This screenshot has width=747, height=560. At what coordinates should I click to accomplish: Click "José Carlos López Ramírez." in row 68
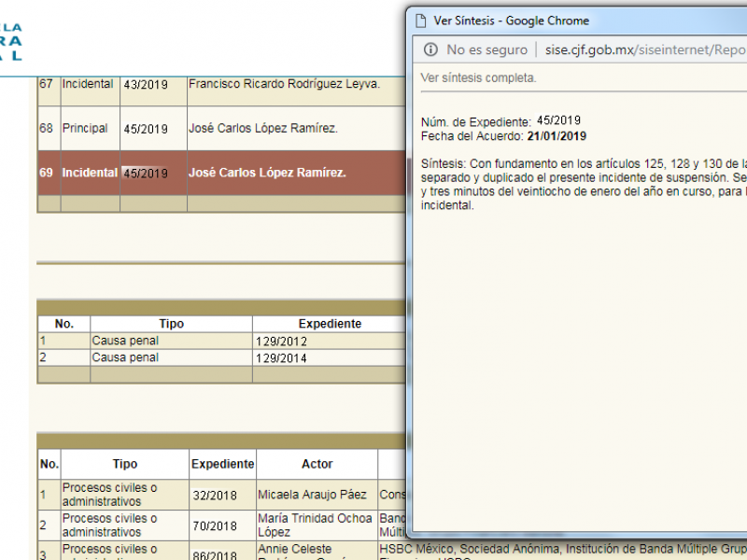(263, 128)
